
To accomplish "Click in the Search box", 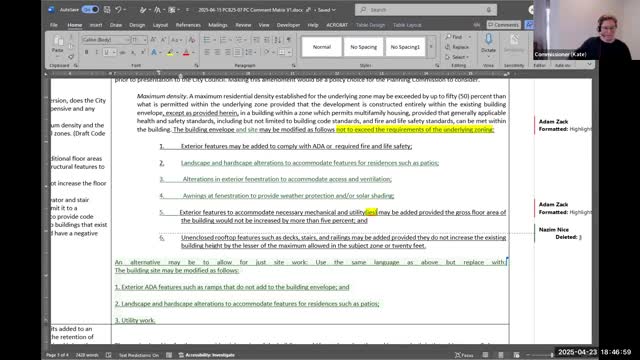I will click(426, 9).
